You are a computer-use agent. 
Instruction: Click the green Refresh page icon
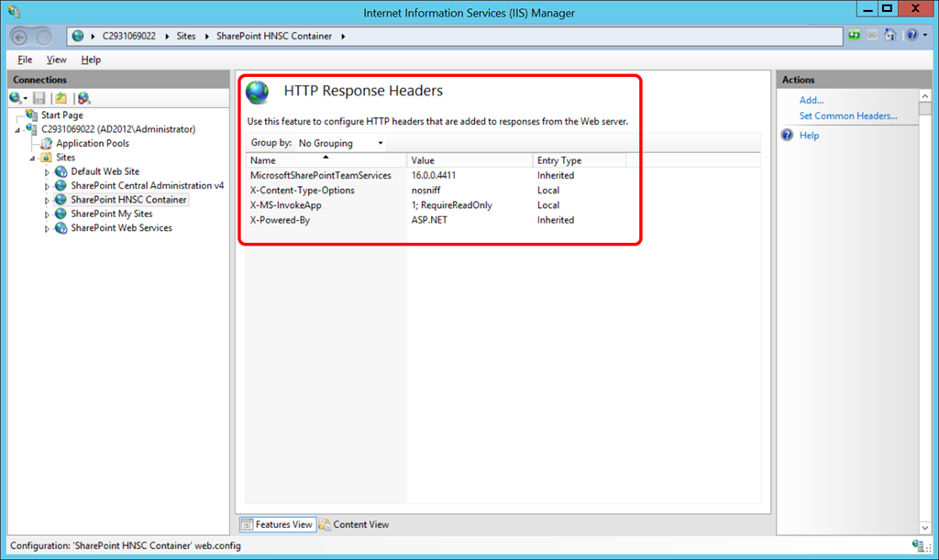tap(855, 36)
